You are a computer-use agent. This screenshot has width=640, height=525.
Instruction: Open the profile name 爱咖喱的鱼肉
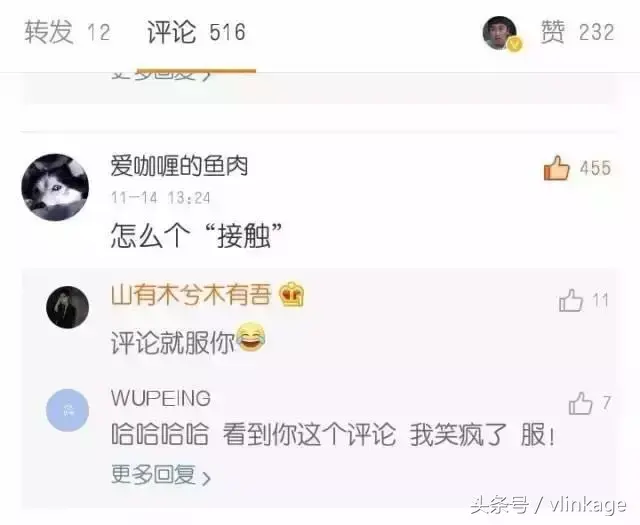click(179, 166)
